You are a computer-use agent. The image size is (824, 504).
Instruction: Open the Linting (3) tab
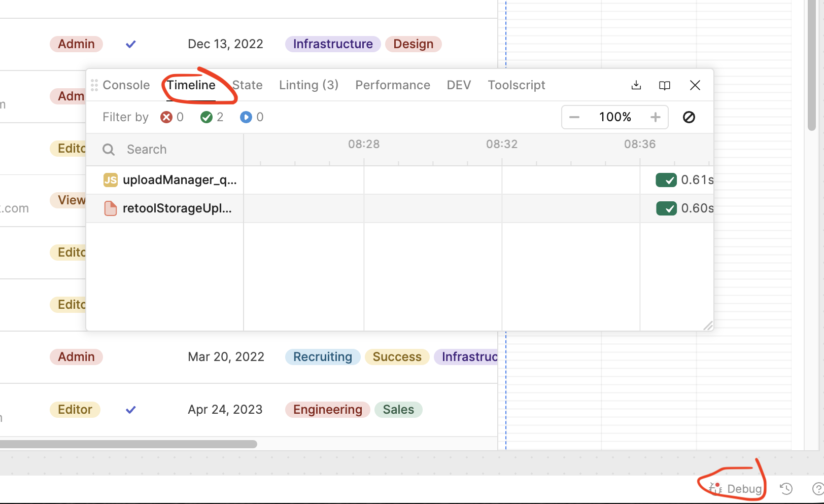[308, 85]
